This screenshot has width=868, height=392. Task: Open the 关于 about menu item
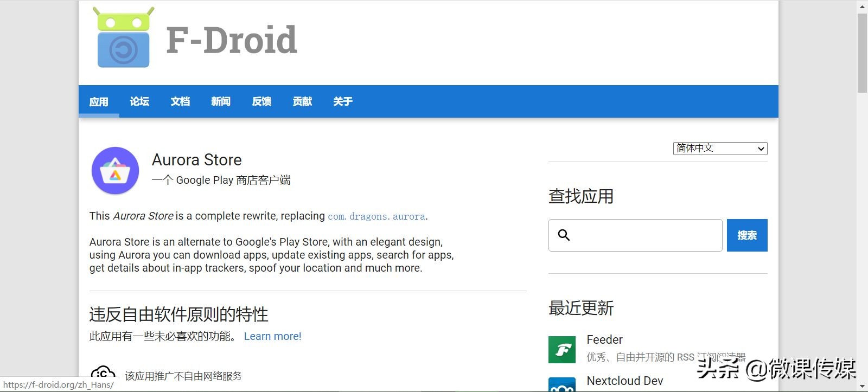(343, 101)
